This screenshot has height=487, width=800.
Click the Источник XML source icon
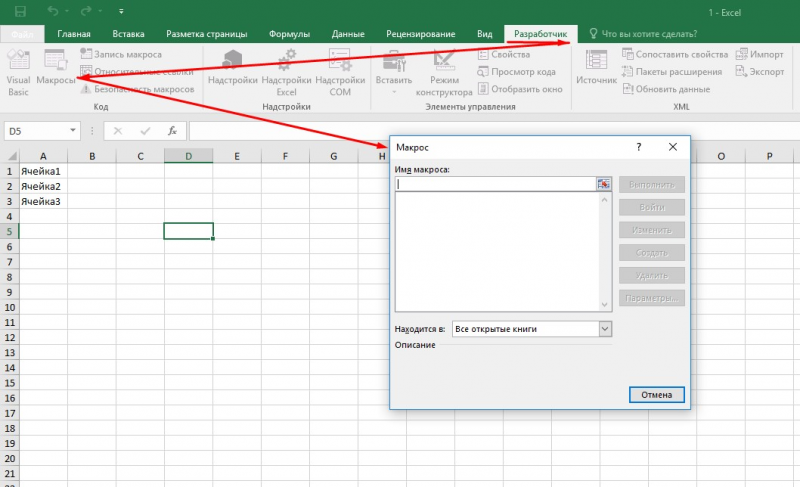point(596,67)
